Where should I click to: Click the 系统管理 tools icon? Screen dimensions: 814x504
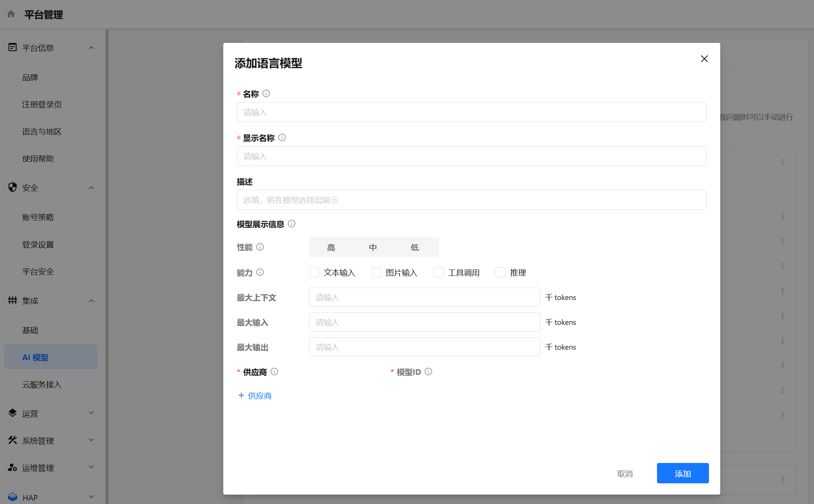[12, 440]
